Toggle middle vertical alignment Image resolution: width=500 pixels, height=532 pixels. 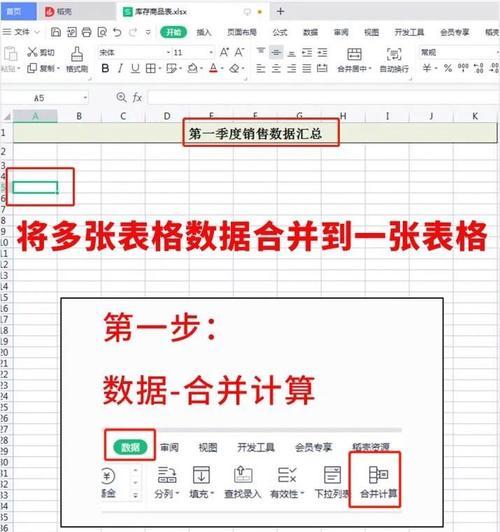click(x=276, y=52)
